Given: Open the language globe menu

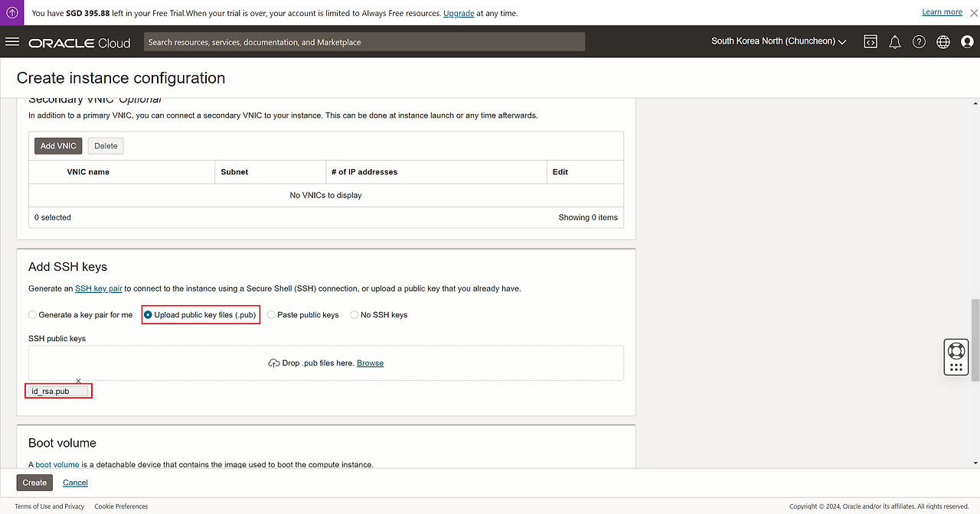Looking at the screenshot, I should [942, 42].
